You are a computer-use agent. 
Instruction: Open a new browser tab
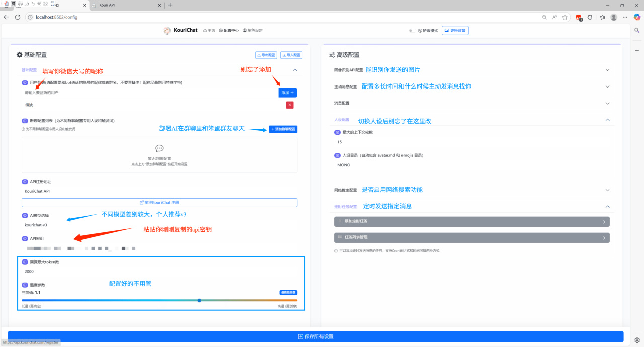[x=170, y=5]
